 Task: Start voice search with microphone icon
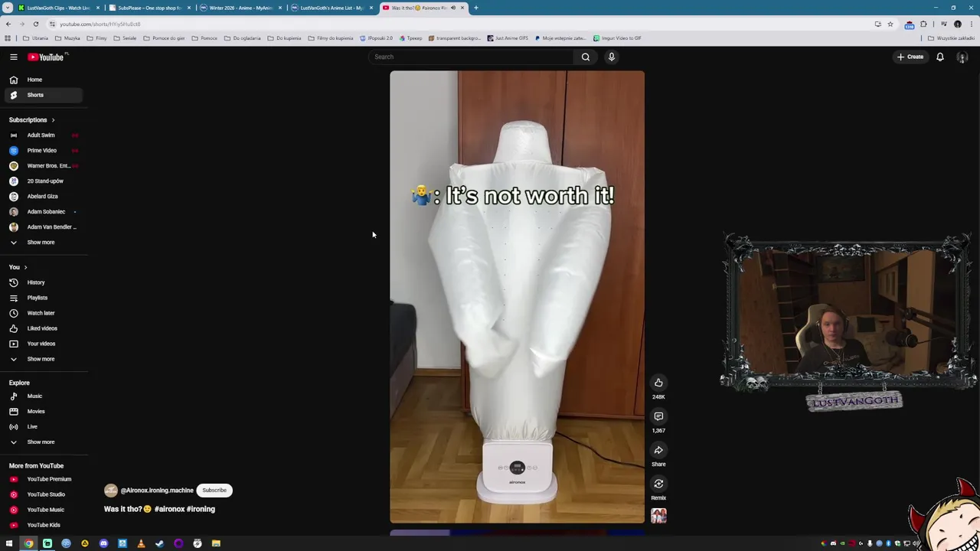pyautogui.click(x=611, y=57)
